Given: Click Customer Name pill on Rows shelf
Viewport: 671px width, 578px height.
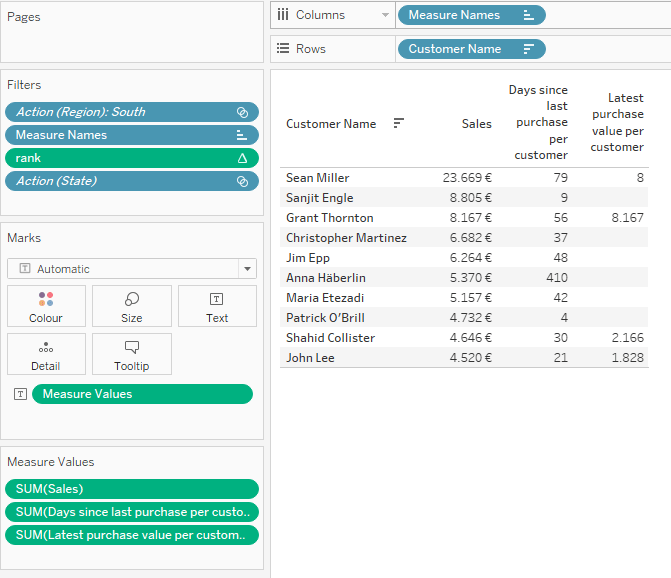Looking at the screenshot, I should coord(460,49).
